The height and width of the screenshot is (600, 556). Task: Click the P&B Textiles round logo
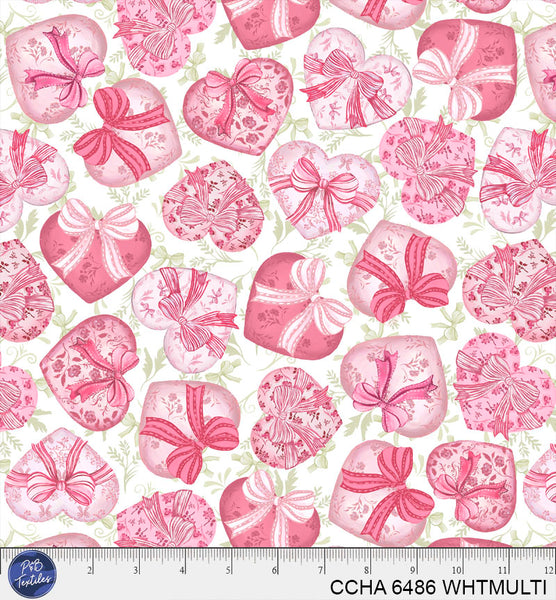(x=32, y=574)
